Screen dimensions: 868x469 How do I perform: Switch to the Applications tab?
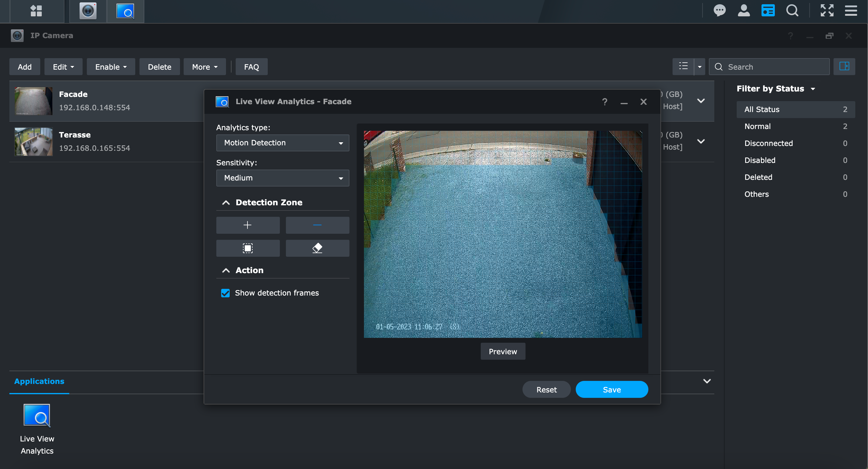pyautogui.click(x=39, y=381)
